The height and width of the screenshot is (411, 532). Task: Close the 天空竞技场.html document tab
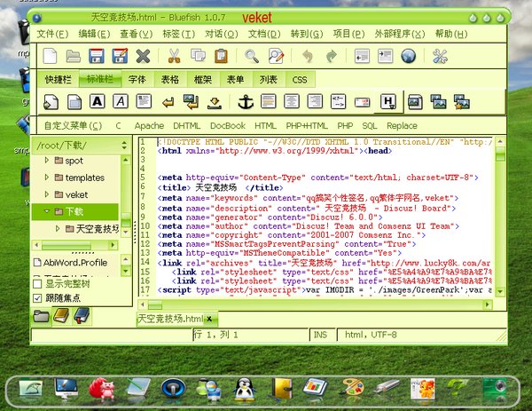[209, 319]
